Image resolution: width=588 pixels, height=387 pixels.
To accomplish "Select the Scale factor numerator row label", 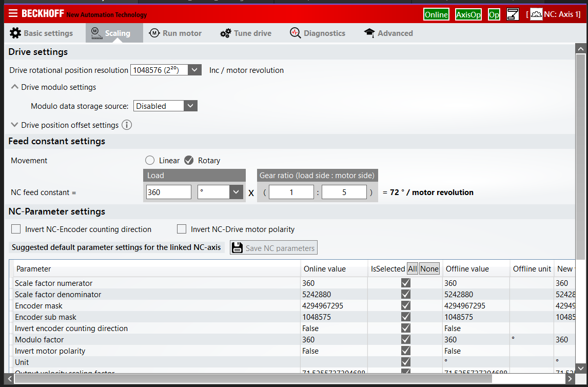I will 54,283.
